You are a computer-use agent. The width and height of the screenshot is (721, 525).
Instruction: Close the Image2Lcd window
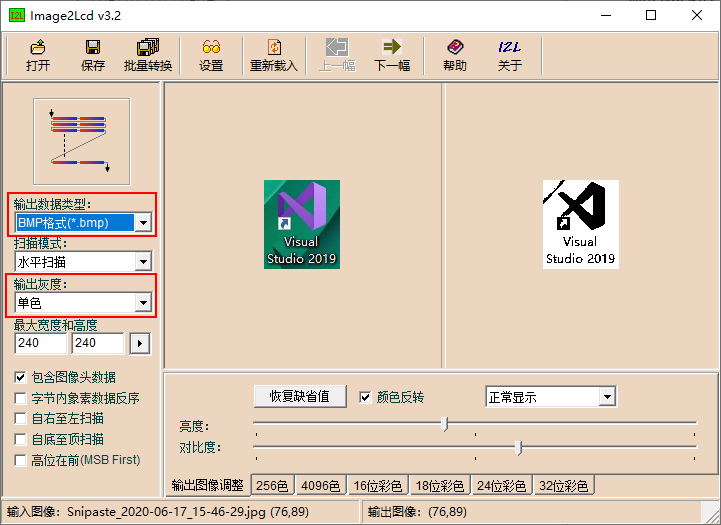[697, 15]
